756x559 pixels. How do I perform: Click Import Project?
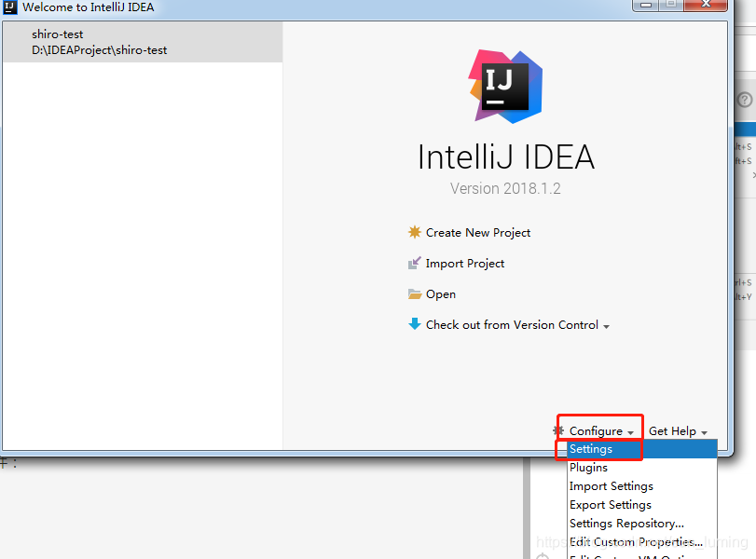click(465, 264)
